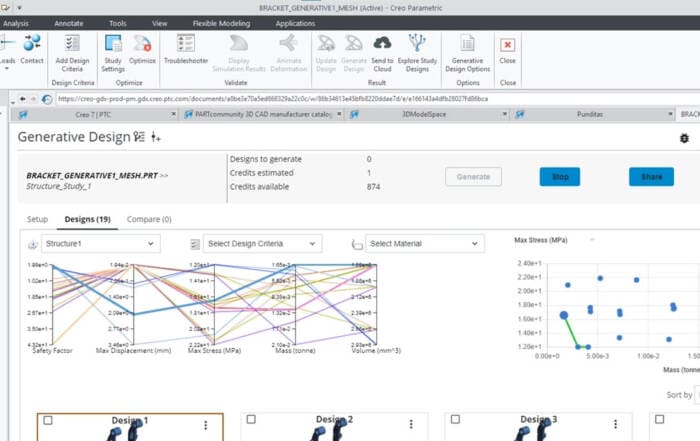Go forward in embedded browser
700x441 pixels.
click(33, 99)
